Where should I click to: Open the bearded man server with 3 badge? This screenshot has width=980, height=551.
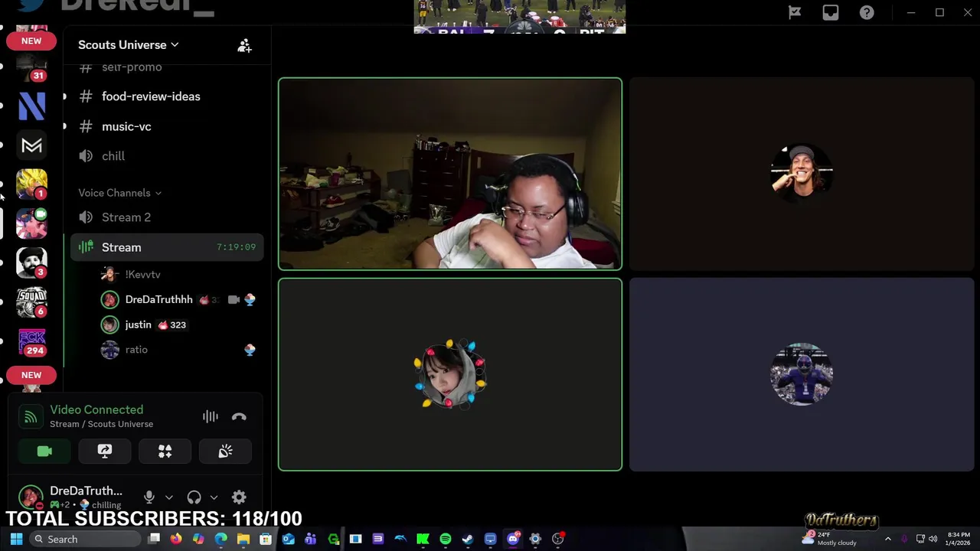click(31, 262)
